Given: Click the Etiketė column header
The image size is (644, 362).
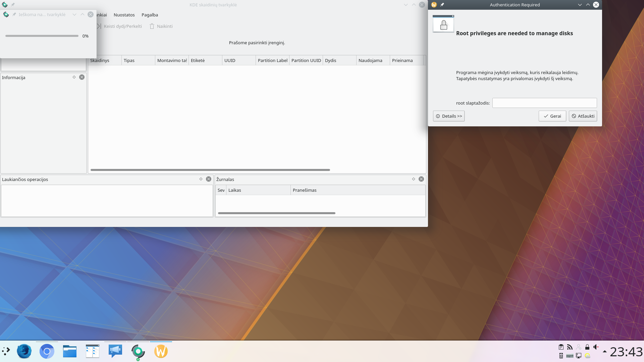Looking at the screenshot, I should (x=205, y=60).
